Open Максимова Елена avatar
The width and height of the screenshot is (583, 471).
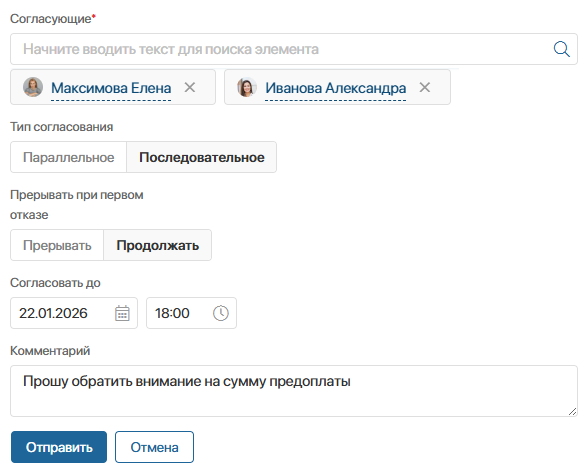point(33,87)
